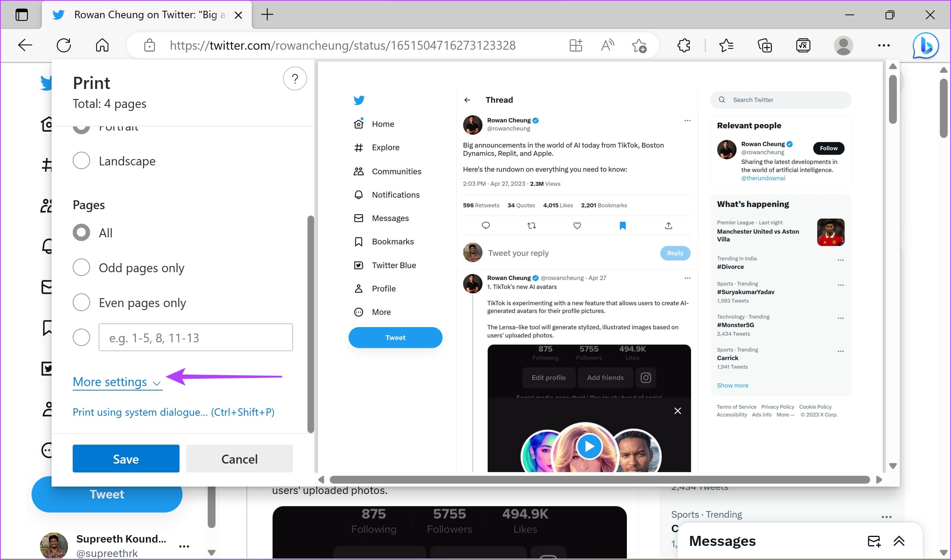Click the custom page range input field

[x=195, y=337]
